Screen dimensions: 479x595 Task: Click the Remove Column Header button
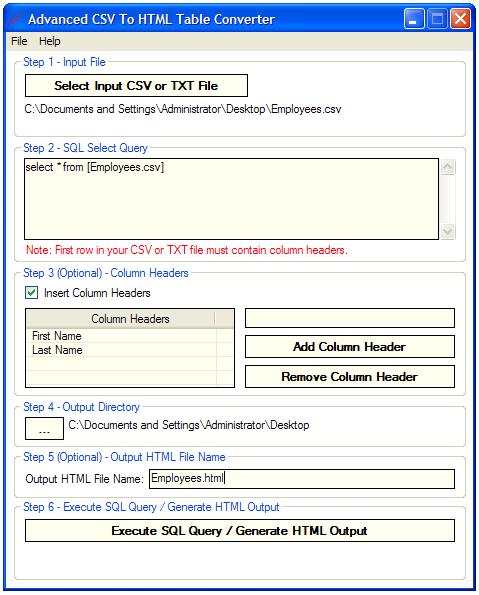coord(350,376)
